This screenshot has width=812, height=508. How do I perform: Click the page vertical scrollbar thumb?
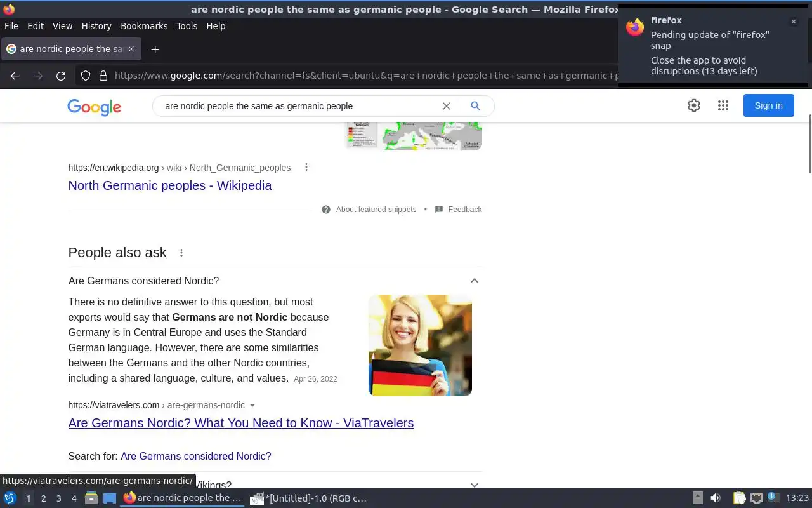pyautogui.click(x=809, y=143)
